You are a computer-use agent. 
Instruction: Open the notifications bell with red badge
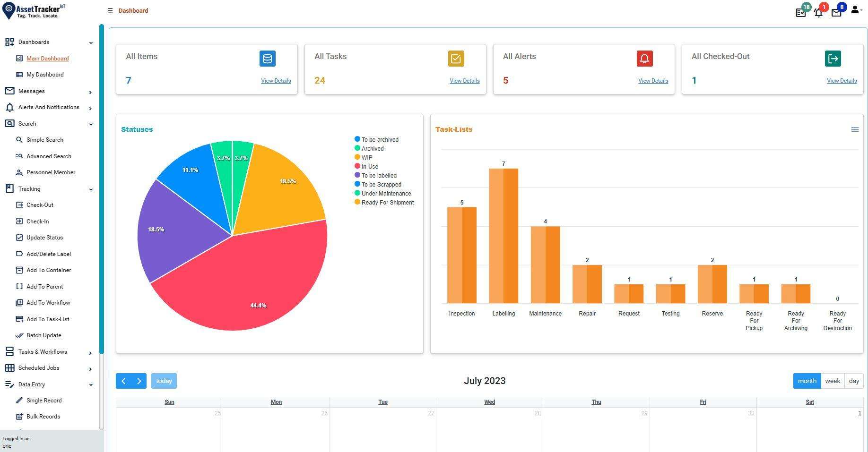818,13
